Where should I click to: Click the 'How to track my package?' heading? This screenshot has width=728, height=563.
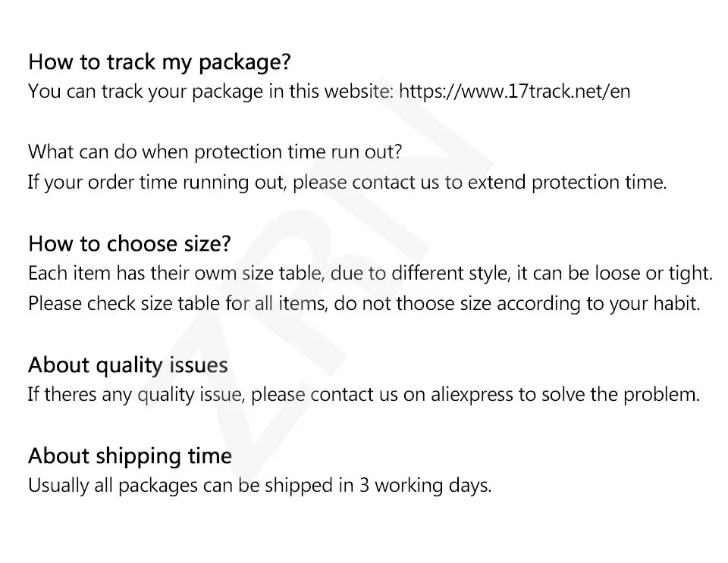click(x=159, y=61)
